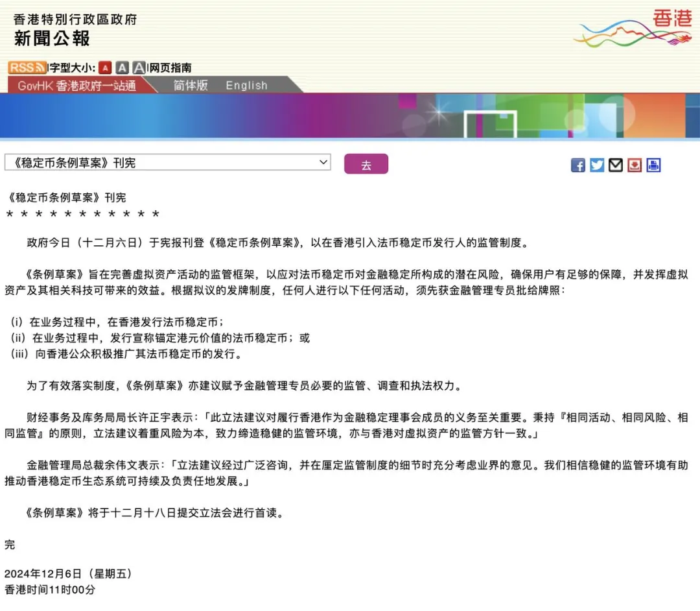Switch to the English version tab
The height and width of the screenshot is (611, 700).
coord(246,85)
